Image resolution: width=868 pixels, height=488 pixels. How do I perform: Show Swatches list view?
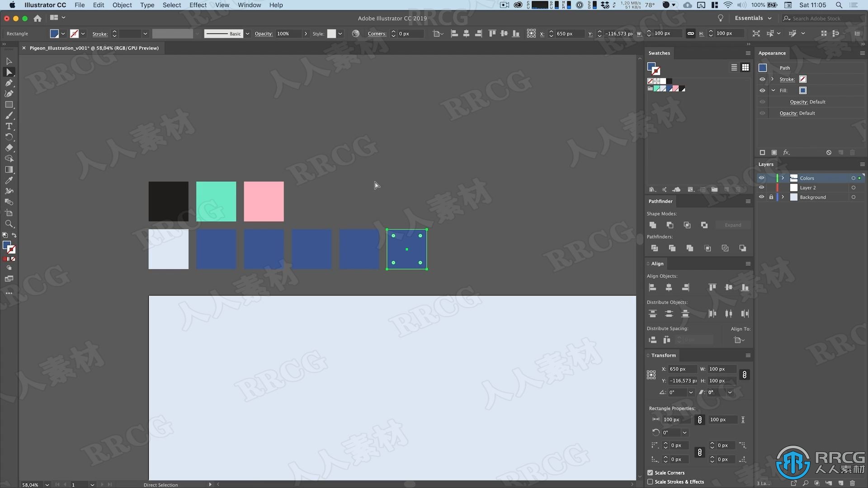coord(734,67)
